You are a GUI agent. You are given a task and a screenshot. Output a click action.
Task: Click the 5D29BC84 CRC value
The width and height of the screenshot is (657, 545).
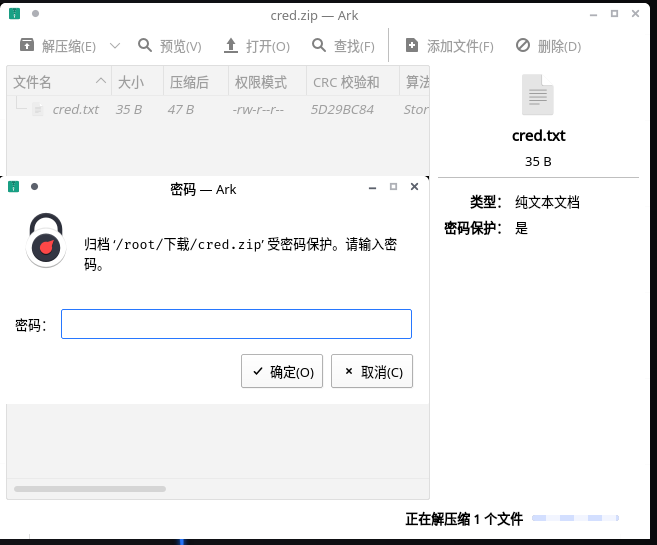pyautogui.click(x=342, y=109)
